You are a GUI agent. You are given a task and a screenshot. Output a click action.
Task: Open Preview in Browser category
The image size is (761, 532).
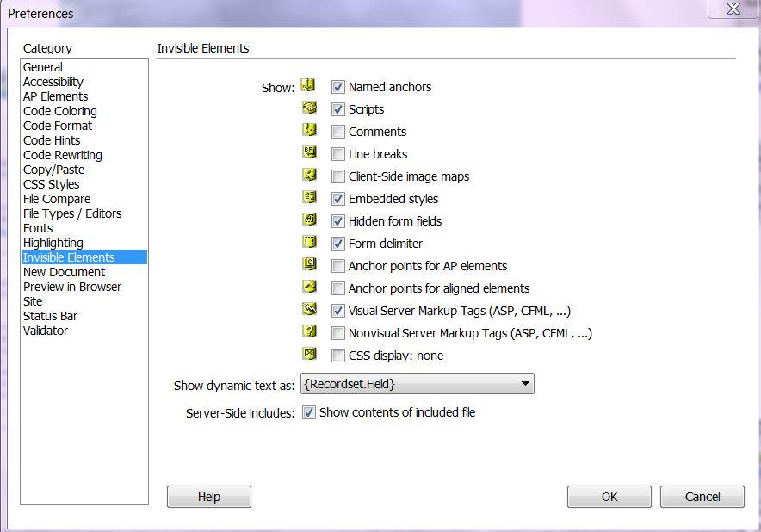coord(84,287)
